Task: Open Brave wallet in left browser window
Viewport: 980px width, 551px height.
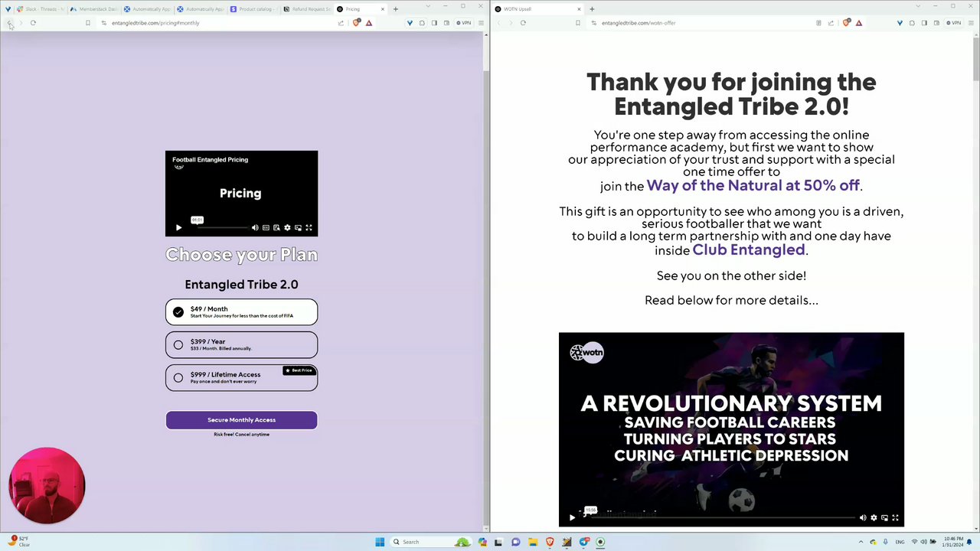Action: tap(446, 23)
